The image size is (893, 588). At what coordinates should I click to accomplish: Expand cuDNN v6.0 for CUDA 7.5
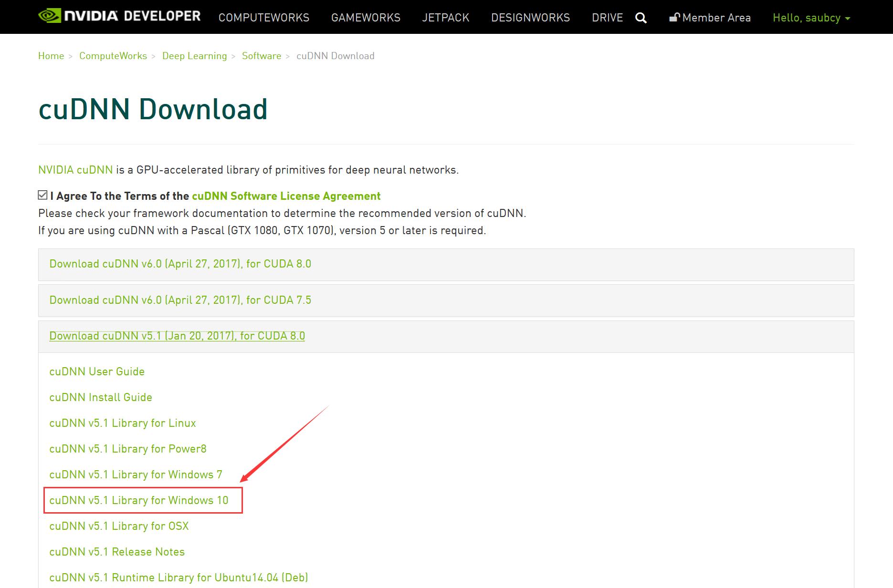coord(180,300)
